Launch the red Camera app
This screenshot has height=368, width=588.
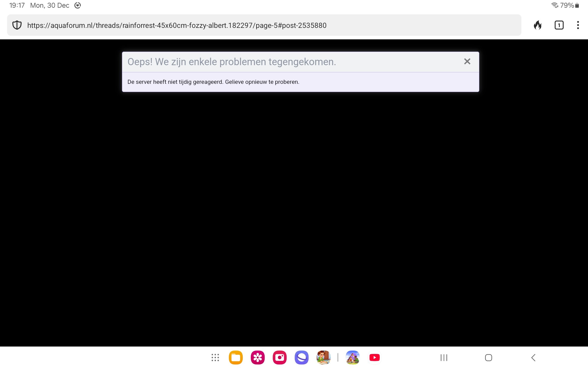click(279, 358)
